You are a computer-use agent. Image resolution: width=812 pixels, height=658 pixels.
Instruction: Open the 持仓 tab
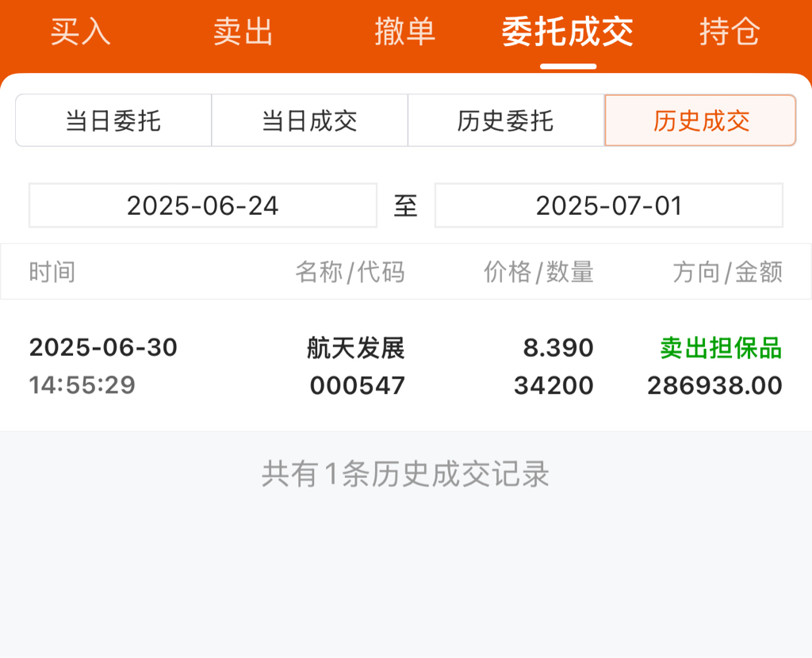tap(730, 32)
